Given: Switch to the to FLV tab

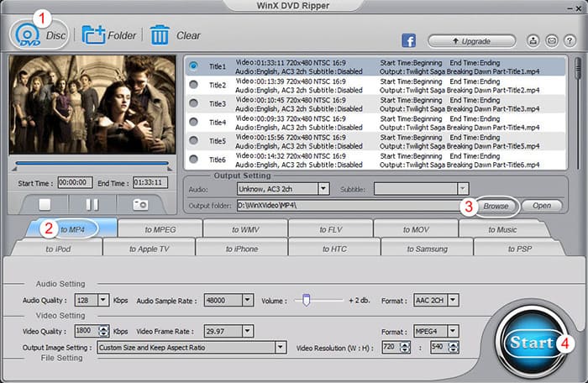Looking at the screenshot, I should point(331,229).
